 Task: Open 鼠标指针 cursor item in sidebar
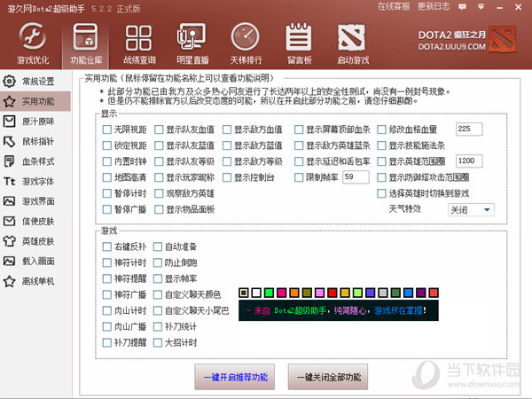point(35,141)
